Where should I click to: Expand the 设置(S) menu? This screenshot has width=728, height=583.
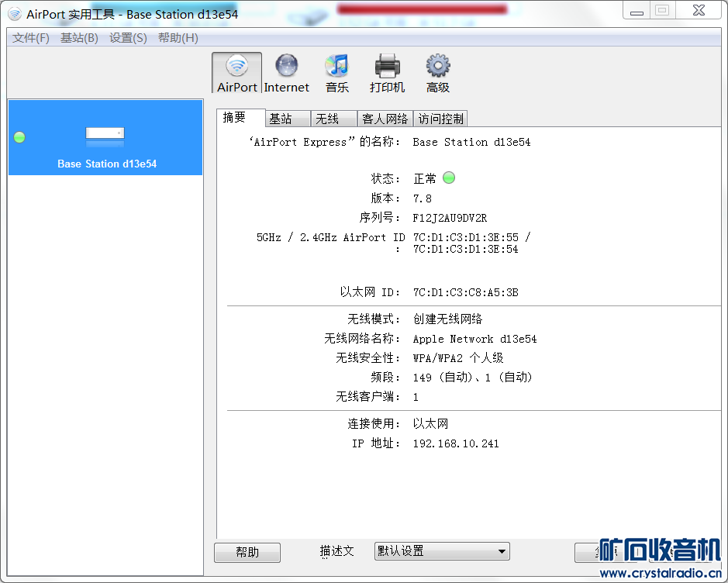(x=126, y=37)
